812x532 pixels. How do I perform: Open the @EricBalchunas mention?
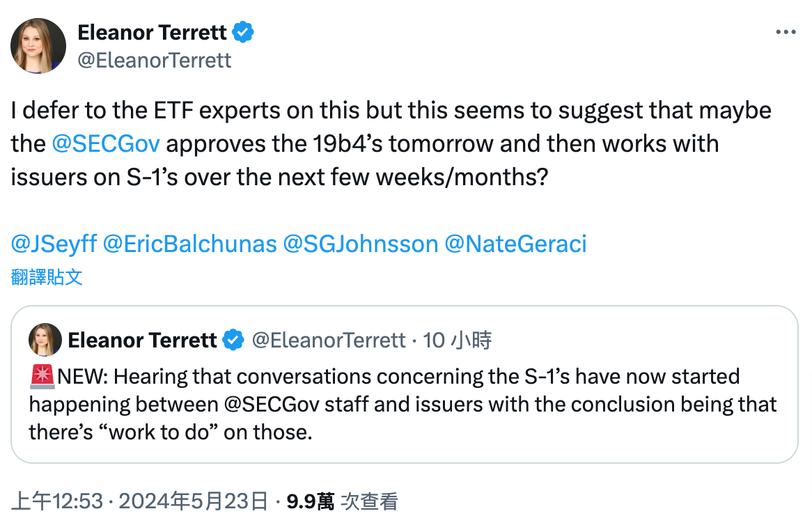189,244
